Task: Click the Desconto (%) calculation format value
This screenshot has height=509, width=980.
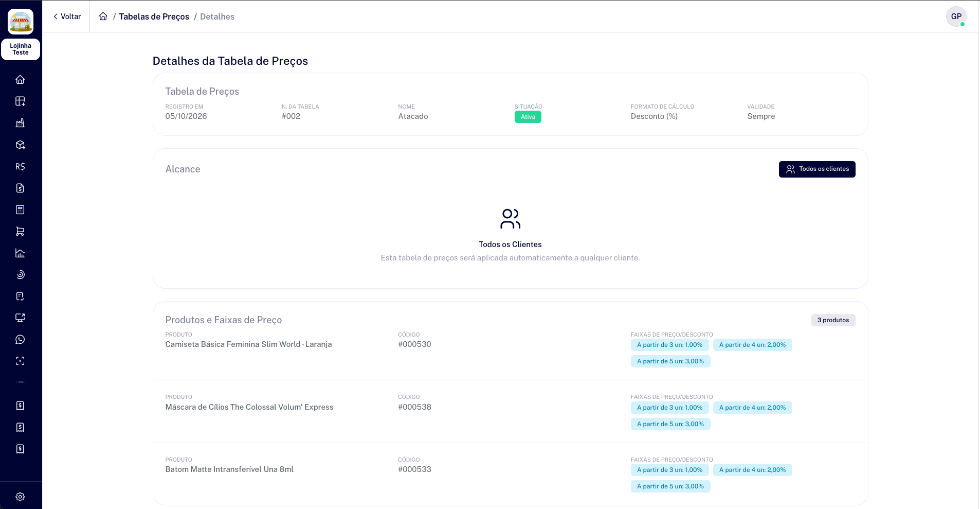Action: click(x=654, y=116)
